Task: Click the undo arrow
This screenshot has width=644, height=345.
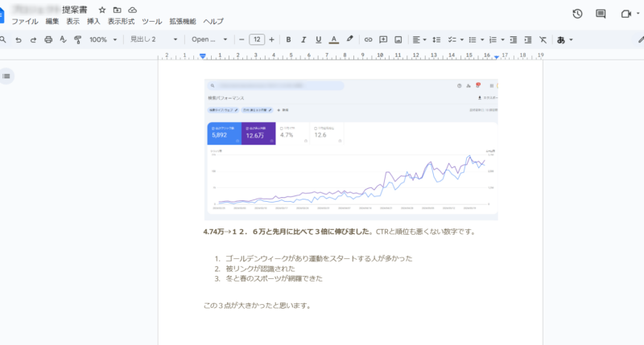Action: pos(18,39)
